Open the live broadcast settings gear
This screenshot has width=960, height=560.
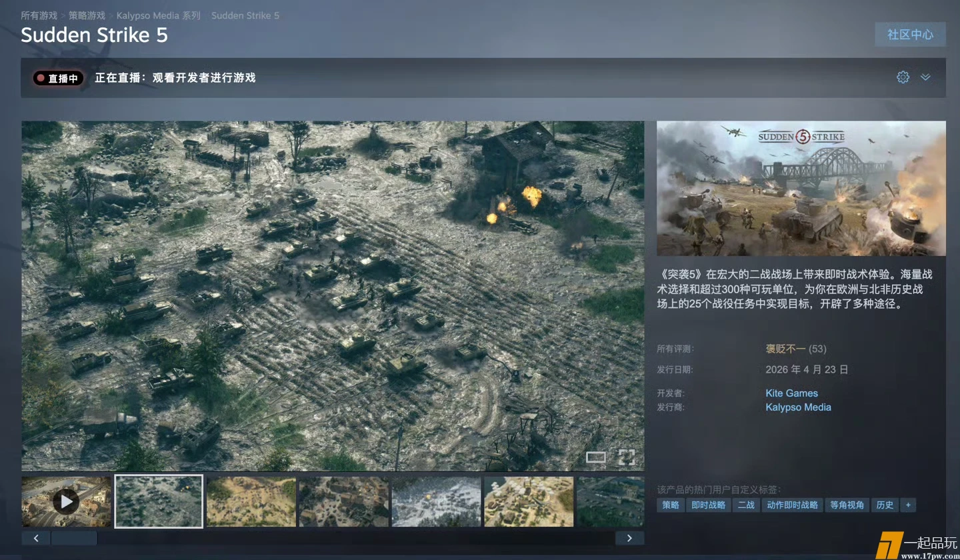(x=903, y=77)
